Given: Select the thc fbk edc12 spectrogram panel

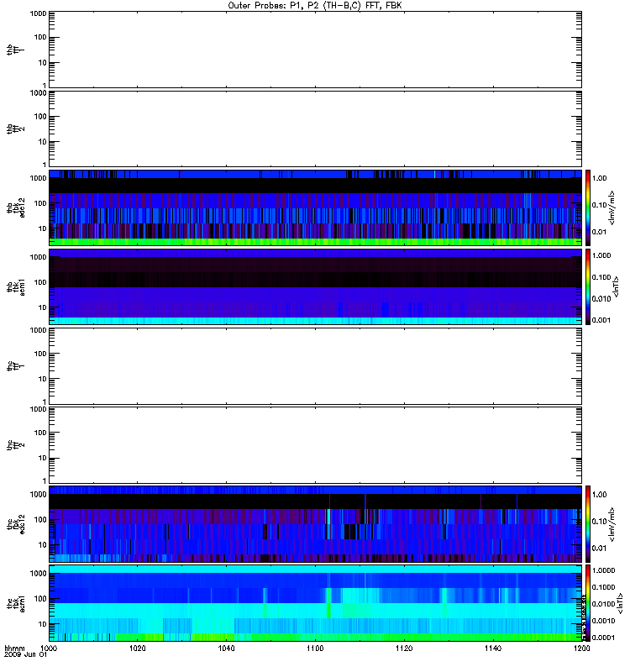Looking at the screenshot, I should pyautogui.click(x=315, y=523).
